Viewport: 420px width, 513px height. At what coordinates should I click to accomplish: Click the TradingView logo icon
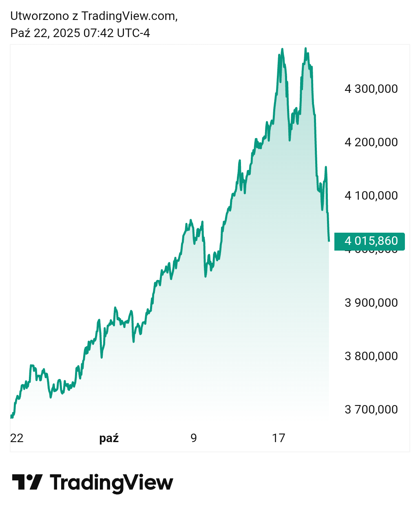27,482
